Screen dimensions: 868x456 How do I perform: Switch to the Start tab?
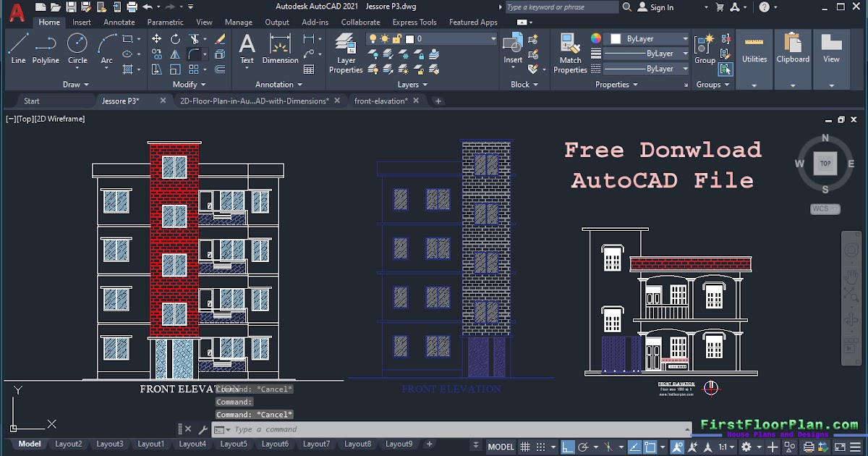pyautogui.click(x=32, y=101)
